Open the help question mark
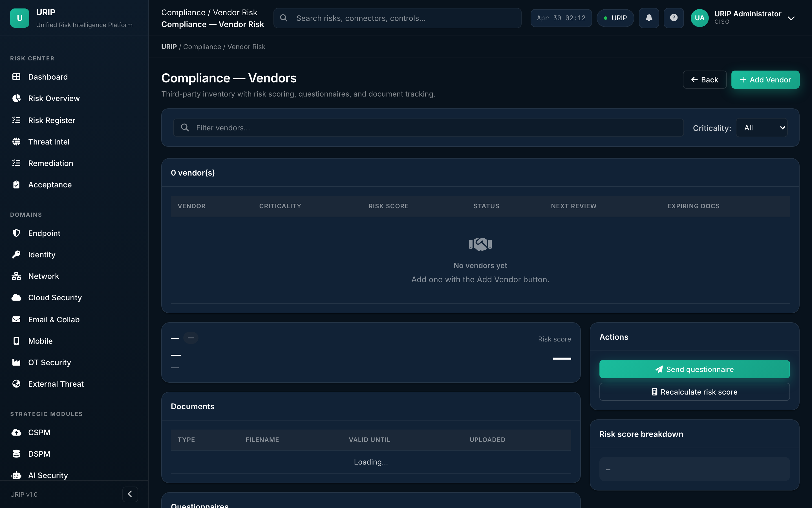Screen dimensions: 812x508 (x=674, y=18)
